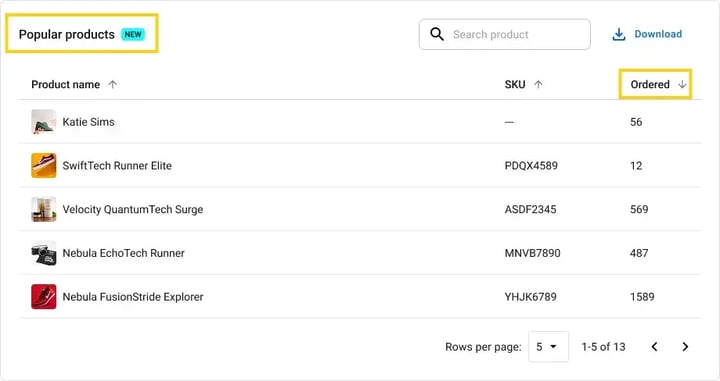Open Katie Sims product thumbnail
Viewport: 720px width, 381px height.
[x=44, y=122]
